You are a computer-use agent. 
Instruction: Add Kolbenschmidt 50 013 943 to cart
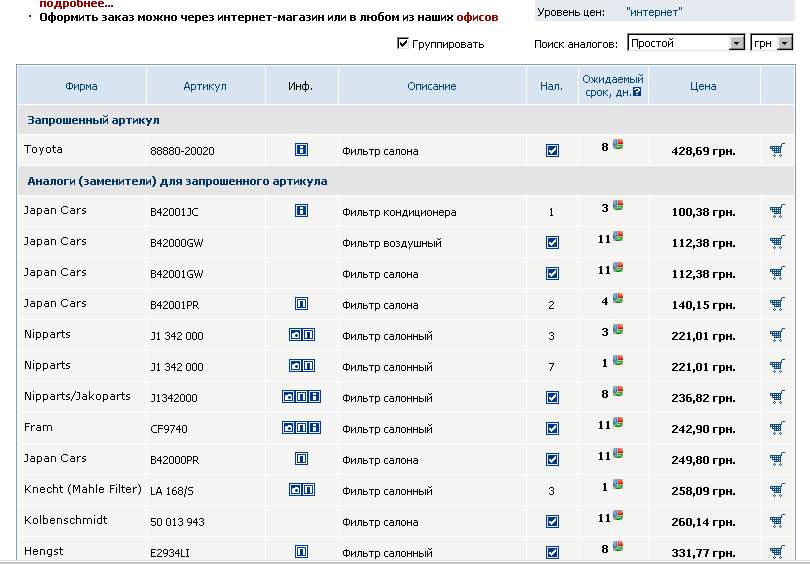777,521
